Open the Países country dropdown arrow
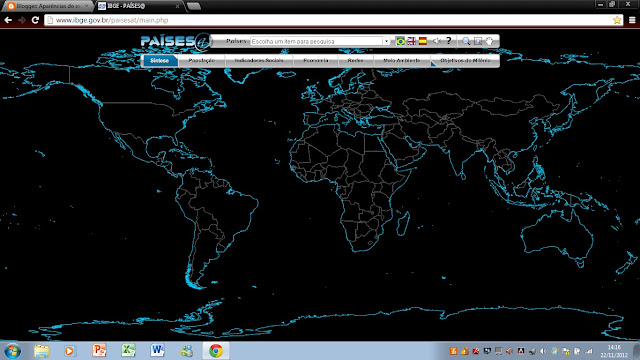This screenshot has height=360, width=640. coord(386,41)
